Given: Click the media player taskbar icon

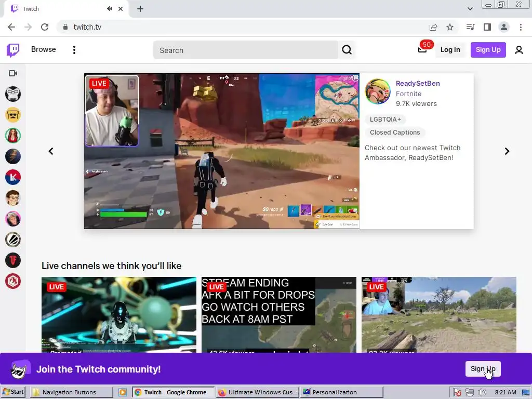Looking at the screenshot, I should pos(123,393).
